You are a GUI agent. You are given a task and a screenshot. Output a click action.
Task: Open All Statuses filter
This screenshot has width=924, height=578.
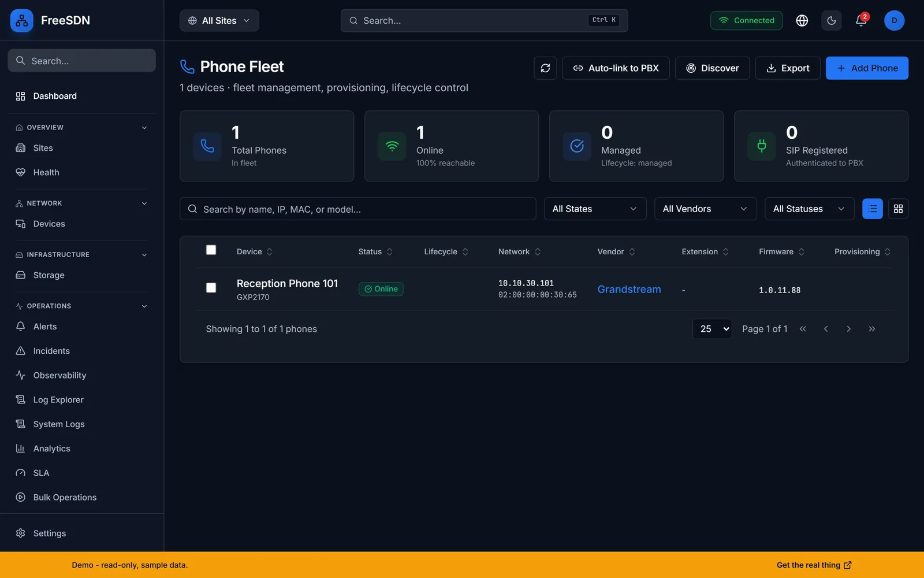(x=809, y=209)
